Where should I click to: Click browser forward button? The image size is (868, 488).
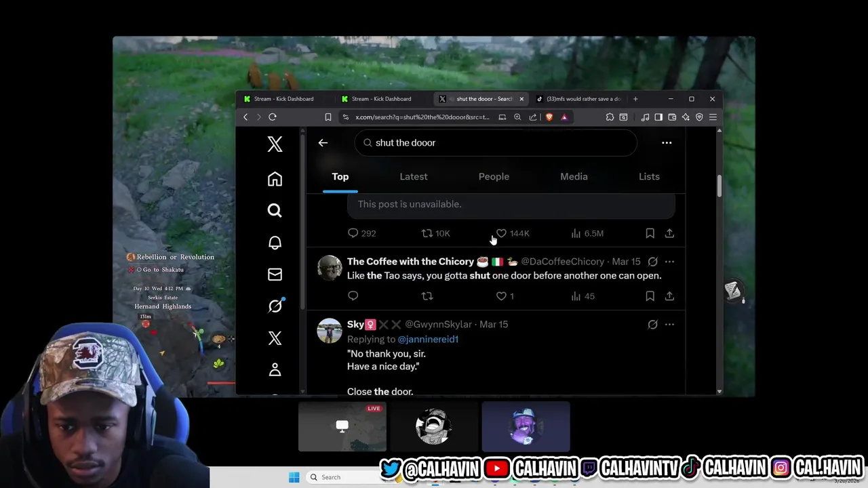[258, 117]
